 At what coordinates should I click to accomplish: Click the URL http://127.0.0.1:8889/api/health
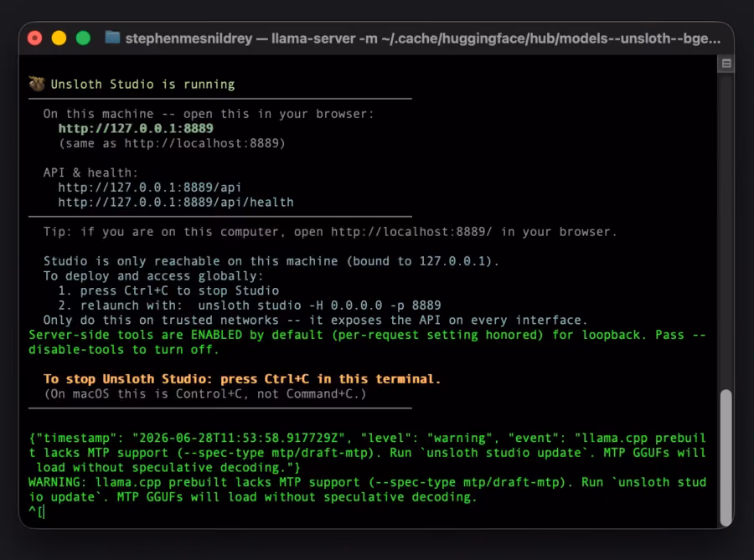coord(176,203)
